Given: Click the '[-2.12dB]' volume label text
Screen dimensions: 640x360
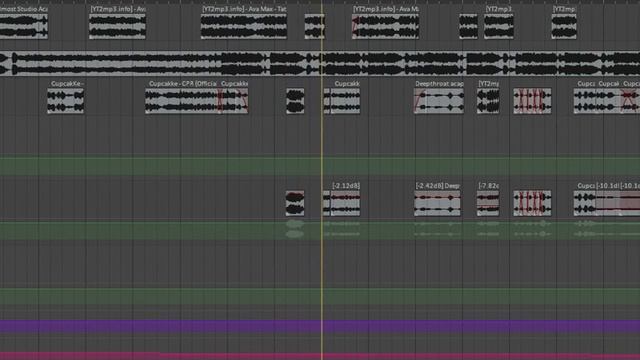Looking at the screenshot, I should point(346,186).
